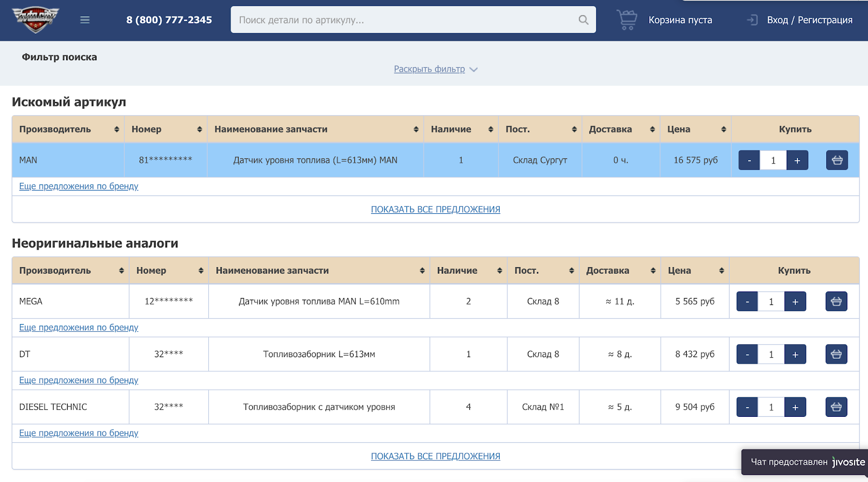Increase quantity for DIESEL TECHNIC row

tap(795, 407)
